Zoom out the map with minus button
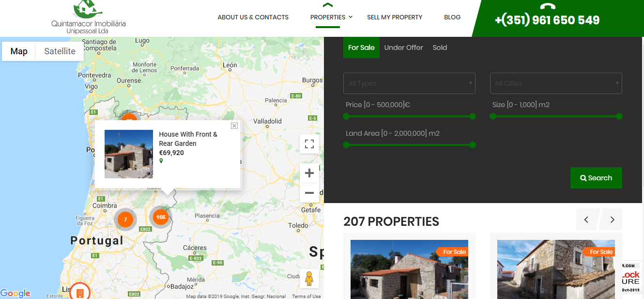644x299 pixels. pos(309,193)
